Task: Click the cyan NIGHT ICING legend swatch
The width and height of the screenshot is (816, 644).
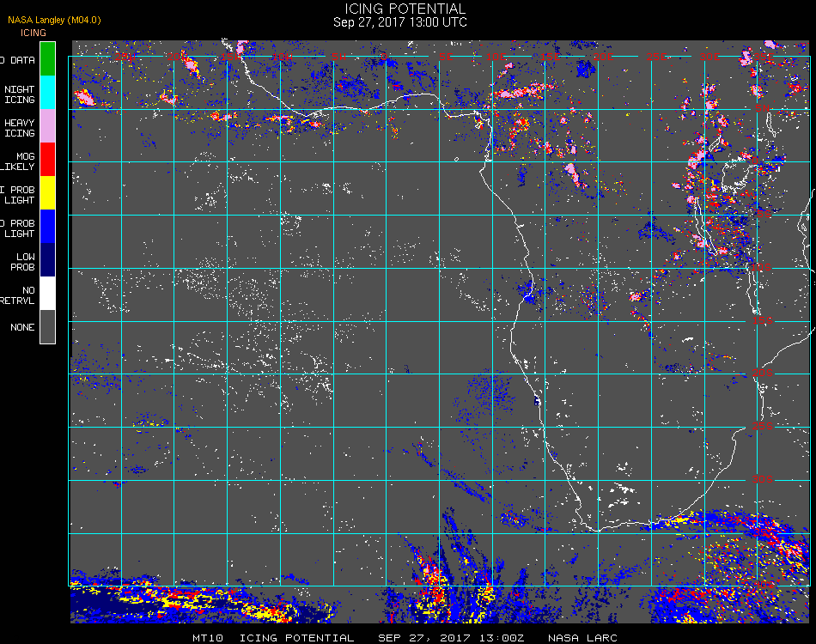Action: pos(47,92)
